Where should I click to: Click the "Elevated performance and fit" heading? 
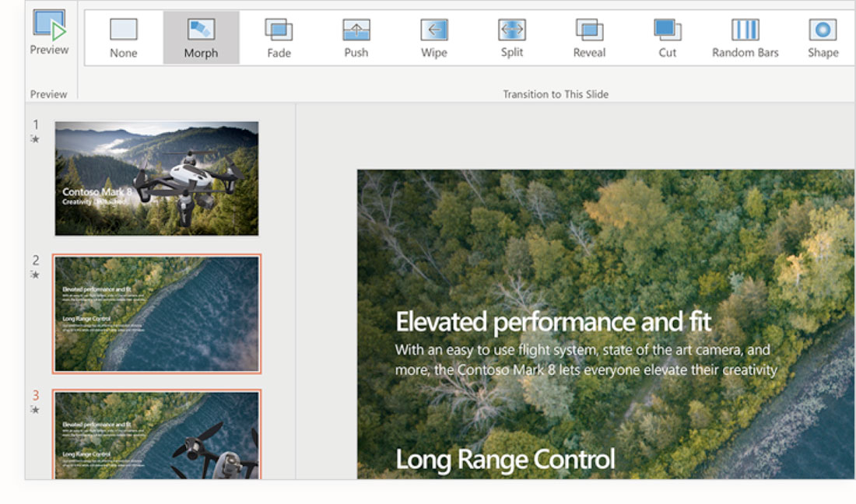(553, 322)
